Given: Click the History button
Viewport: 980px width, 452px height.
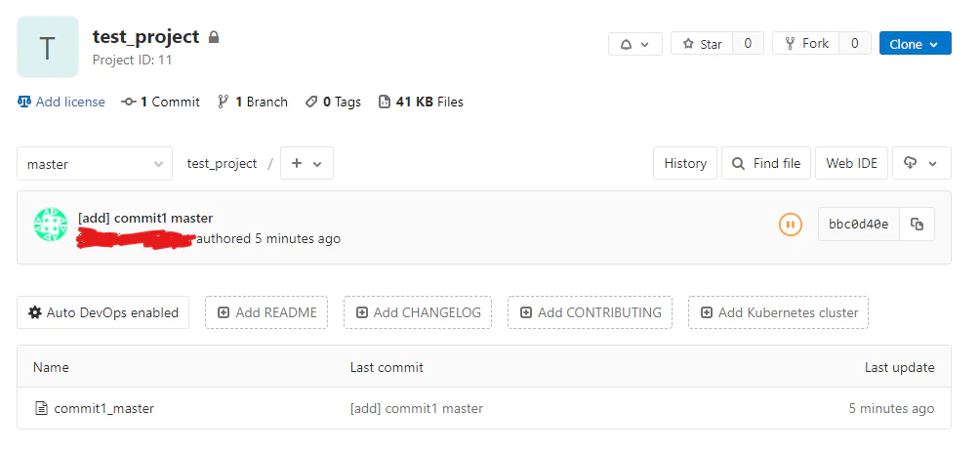Looking at the screenshot, I should tap(685, 163).
